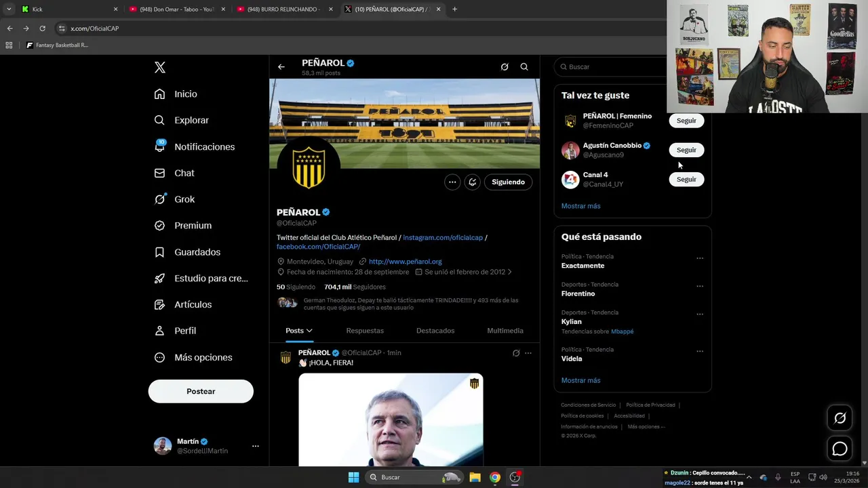Open Notificaciones with 10 badge

coord(194,146)
